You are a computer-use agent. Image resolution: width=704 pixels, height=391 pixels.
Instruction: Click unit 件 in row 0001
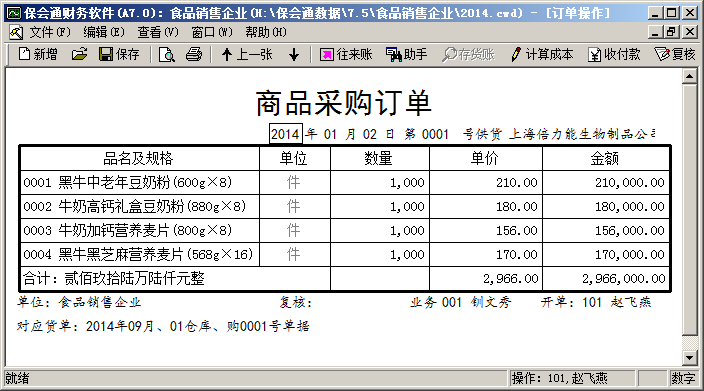(294, 182)
